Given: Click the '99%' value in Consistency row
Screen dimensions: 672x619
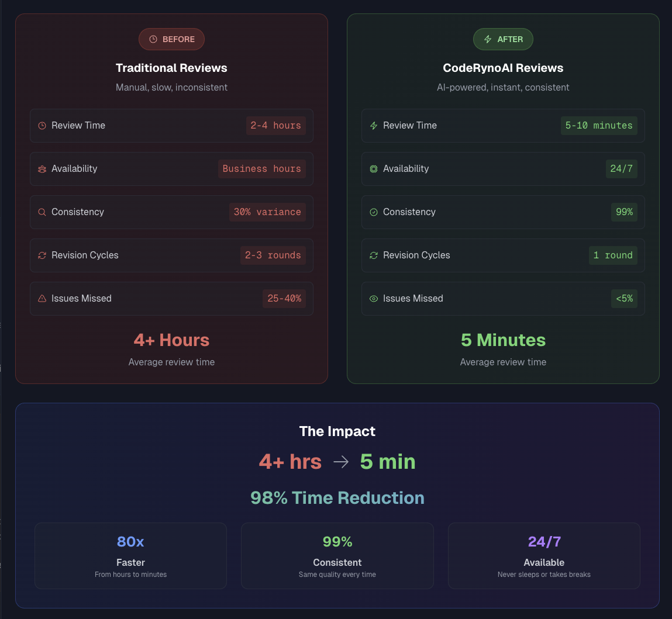Looking at the screenshot, I should point(624,212).
